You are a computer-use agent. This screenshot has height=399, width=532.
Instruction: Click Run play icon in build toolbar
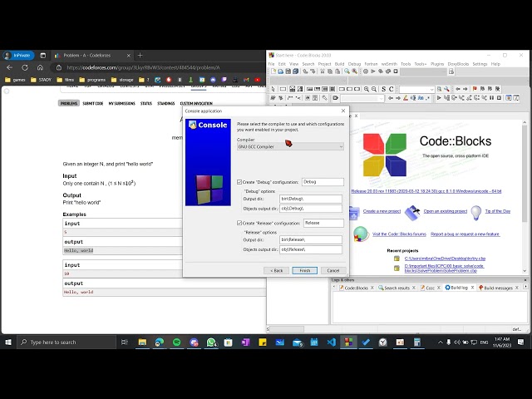(373, 71)
